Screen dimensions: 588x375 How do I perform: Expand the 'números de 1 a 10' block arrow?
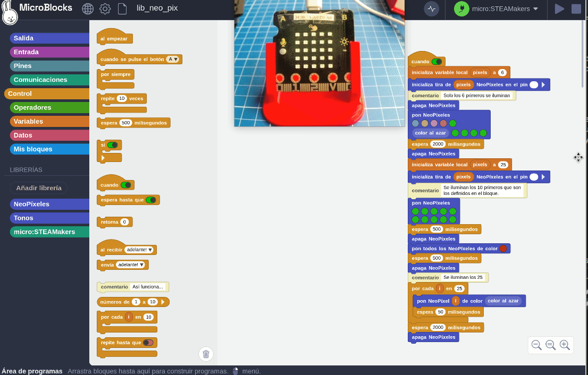tap(163, 302)
